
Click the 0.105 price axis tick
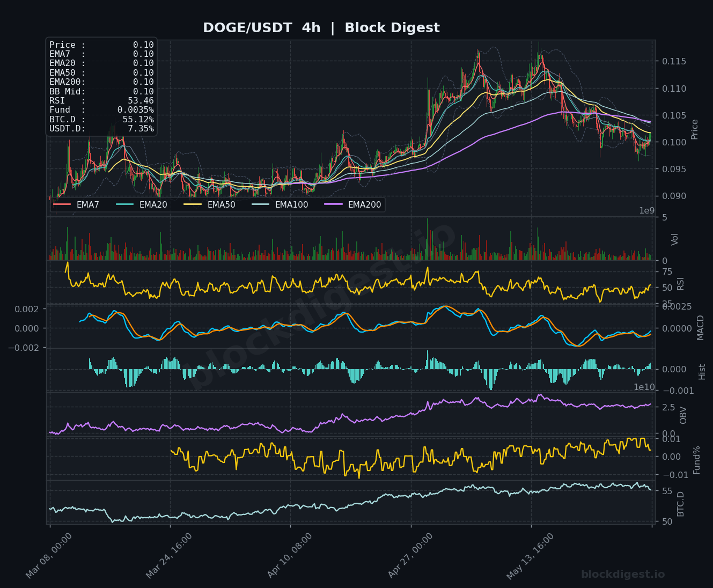[x=673, y=115]
